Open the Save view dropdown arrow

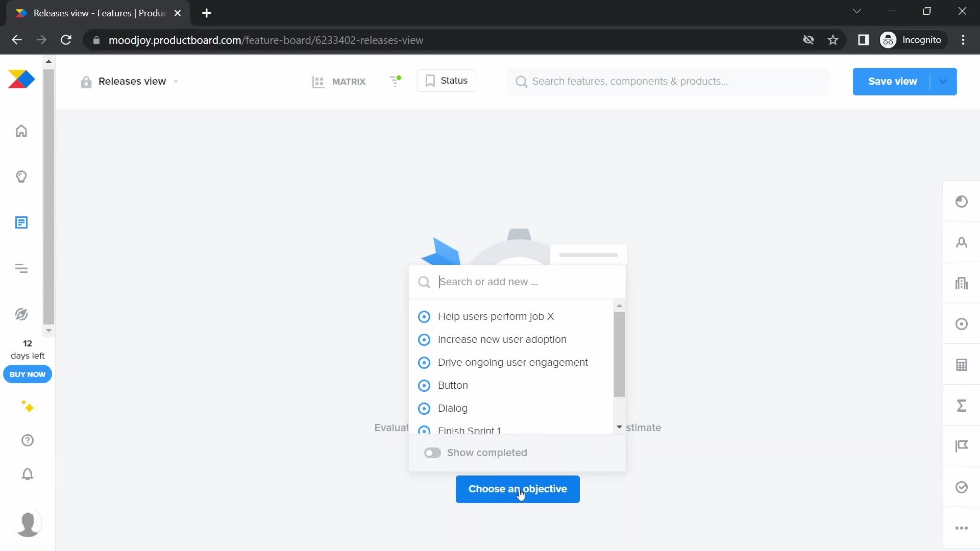pos(943,82)
